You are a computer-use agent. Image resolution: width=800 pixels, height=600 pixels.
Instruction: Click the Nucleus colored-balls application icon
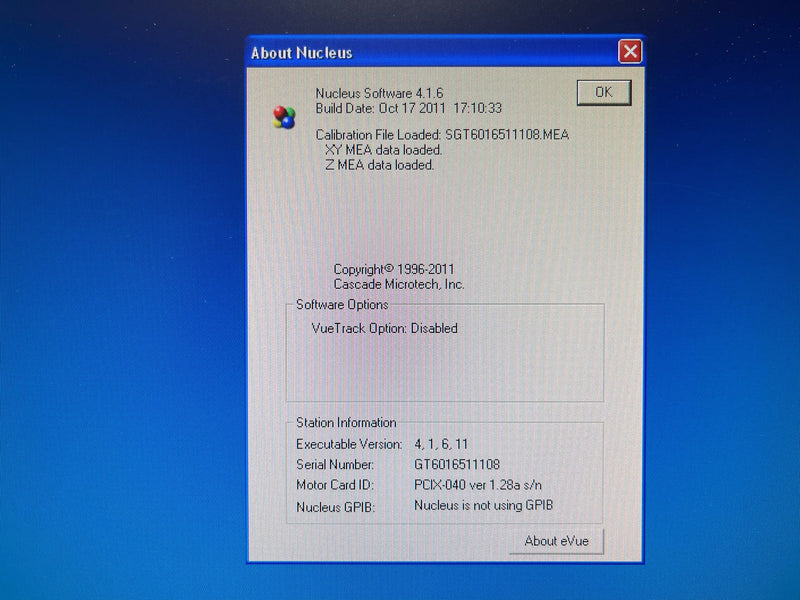284,117
